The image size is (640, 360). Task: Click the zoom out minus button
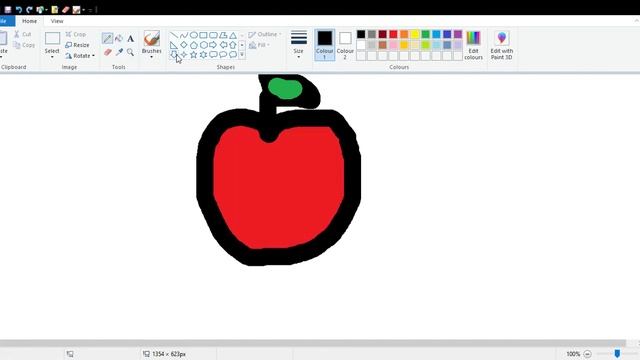(587, 354)
